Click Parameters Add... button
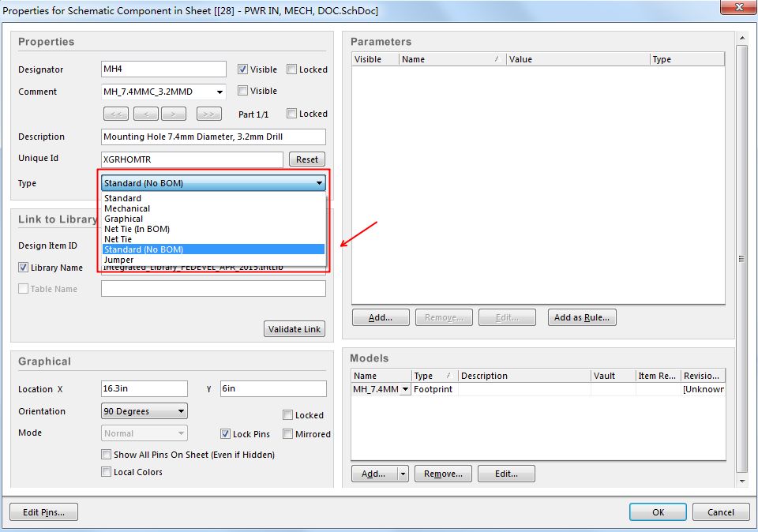758x532 pixels. point(381,317)
